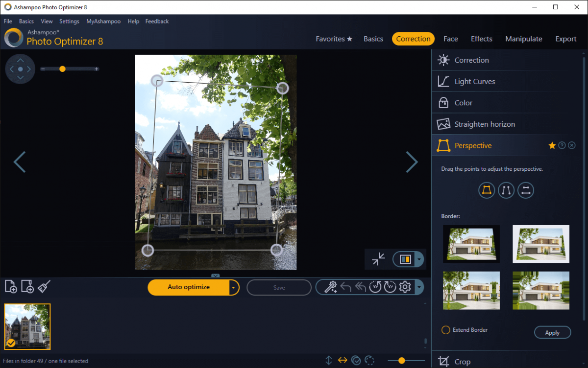This screenshot has width=588, height=368.
Task: Rotate the image 90 degrees counterclockwise
Action: 375,286
